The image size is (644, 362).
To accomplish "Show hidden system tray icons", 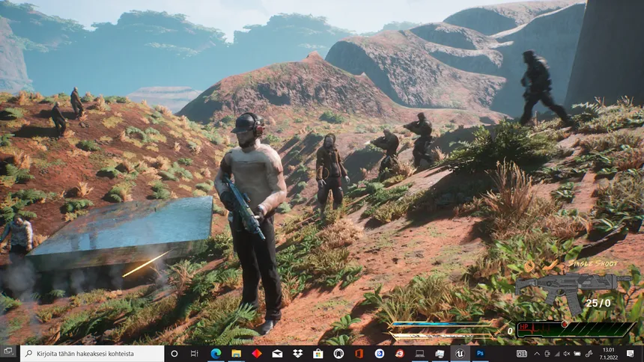I will pyautogui.click(x=537, y=354).
